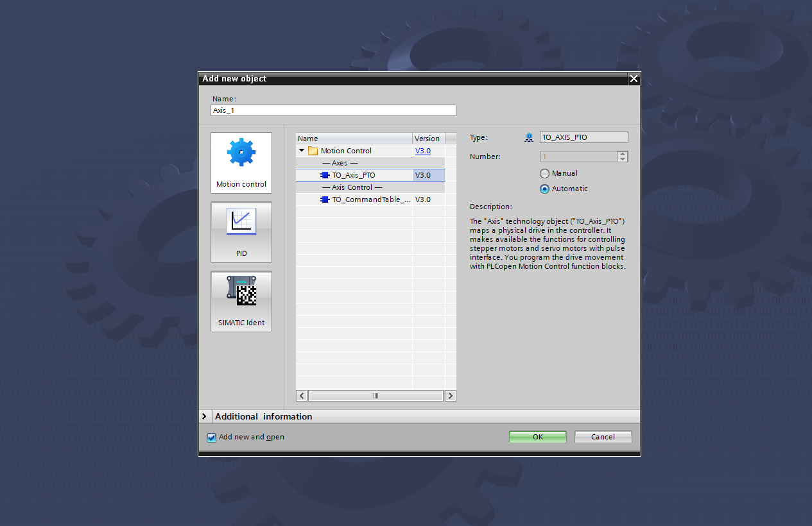Select the Manual numbering radio button
812x526 pixels.
pyautogui.click(x=545, y=173)
